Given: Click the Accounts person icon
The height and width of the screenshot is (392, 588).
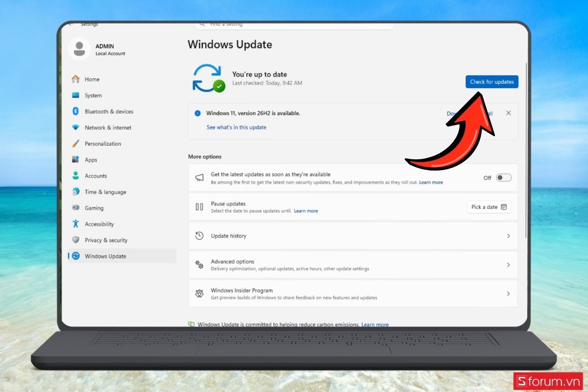Looking at the screenshot, I should [75, 176].
